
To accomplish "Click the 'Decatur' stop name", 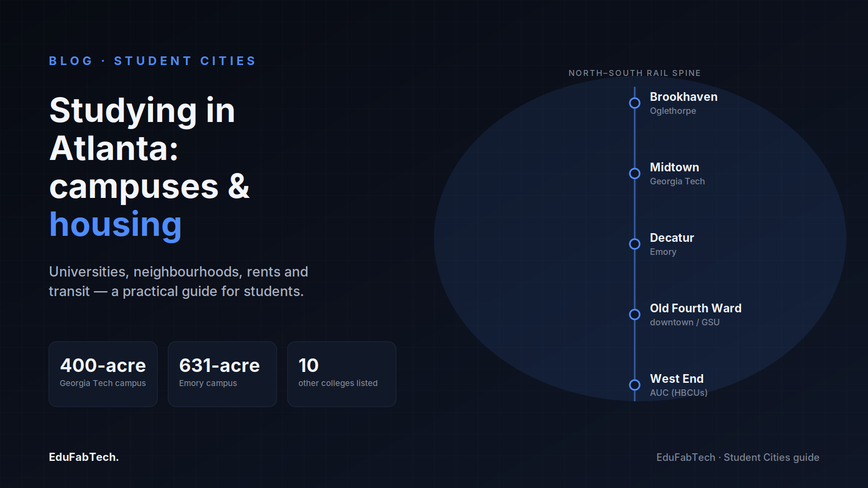I will point(672,237).
